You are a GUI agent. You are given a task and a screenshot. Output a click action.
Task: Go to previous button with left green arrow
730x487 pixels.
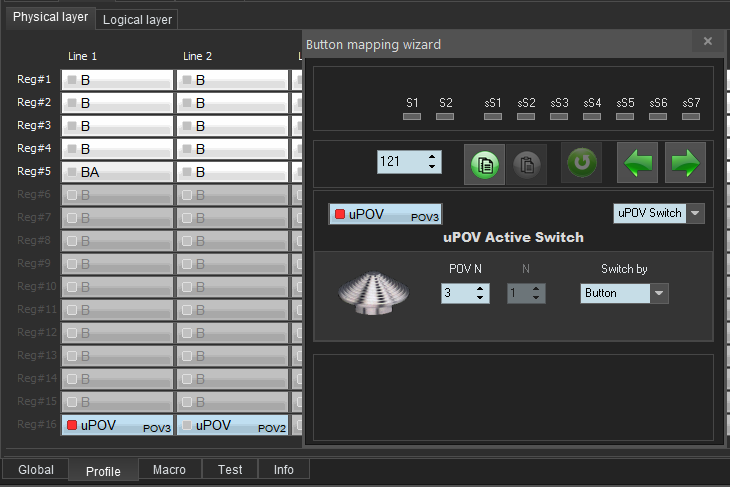(637, 162)
